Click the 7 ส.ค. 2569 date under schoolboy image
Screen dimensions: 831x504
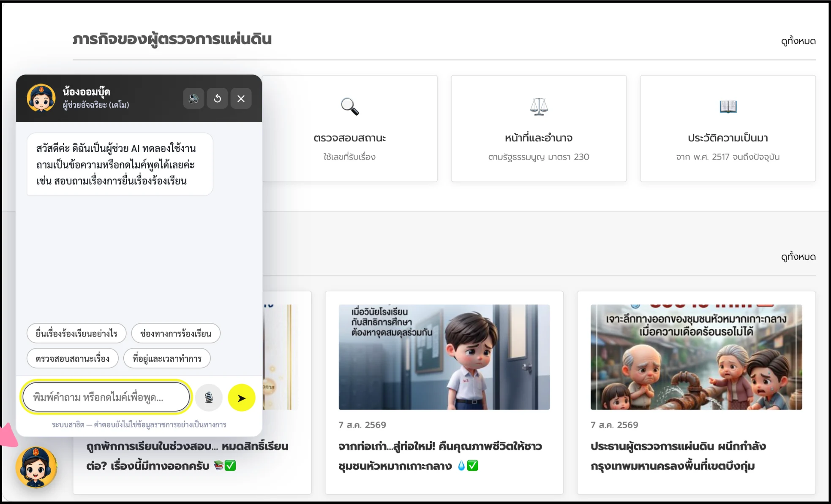(362, 425)
